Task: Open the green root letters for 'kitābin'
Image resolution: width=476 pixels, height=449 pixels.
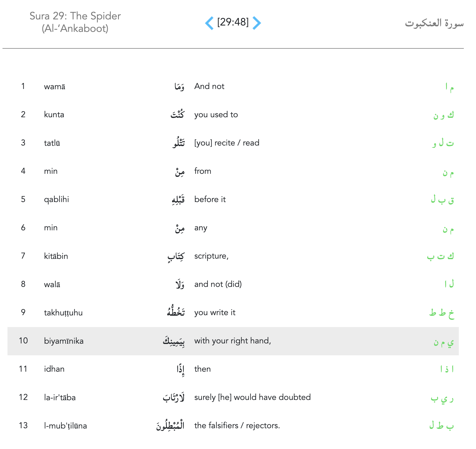Action: click(x=440, y=256)
